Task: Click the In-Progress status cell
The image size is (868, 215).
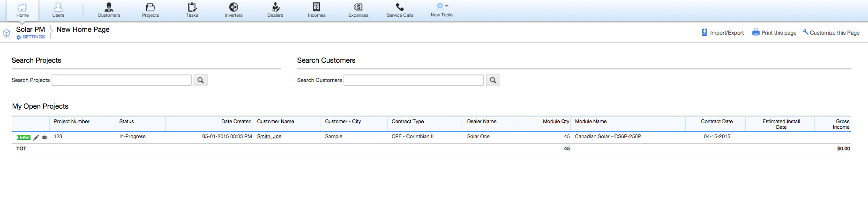Action: (x=132, y=136)
